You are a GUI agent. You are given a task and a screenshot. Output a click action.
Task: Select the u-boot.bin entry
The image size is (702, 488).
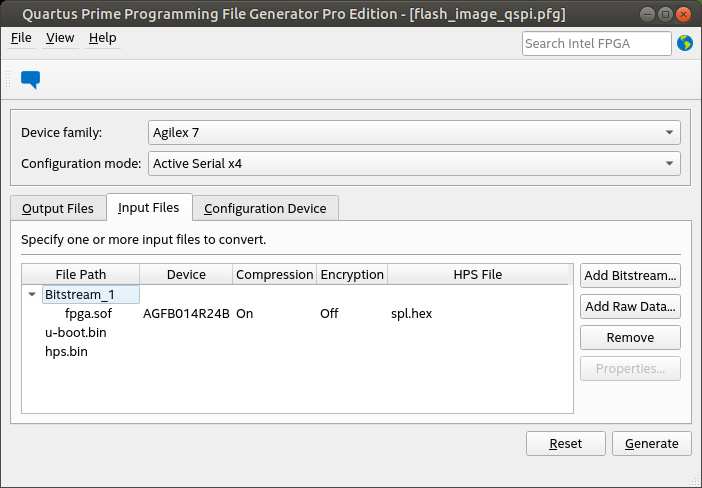[x=75, y=332]
